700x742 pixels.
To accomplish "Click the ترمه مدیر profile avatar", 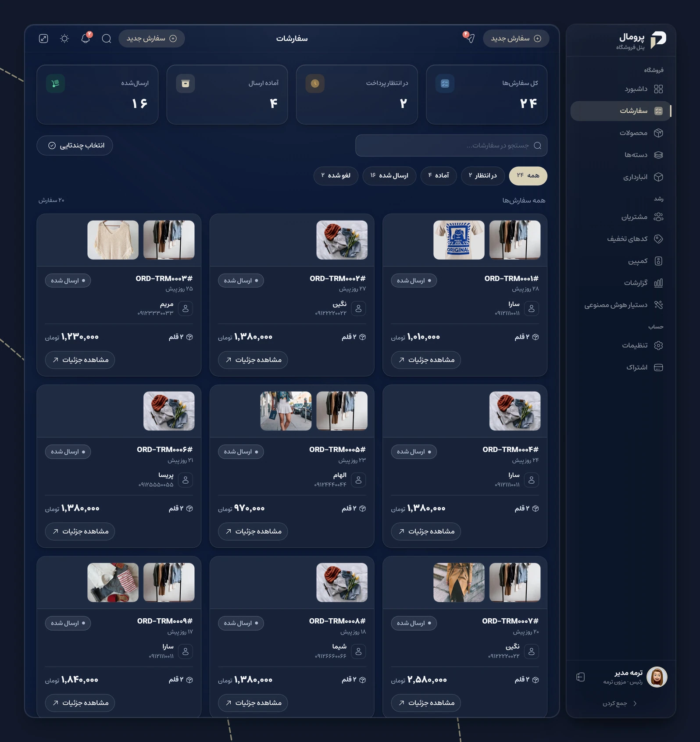I will tap(657, 677).
